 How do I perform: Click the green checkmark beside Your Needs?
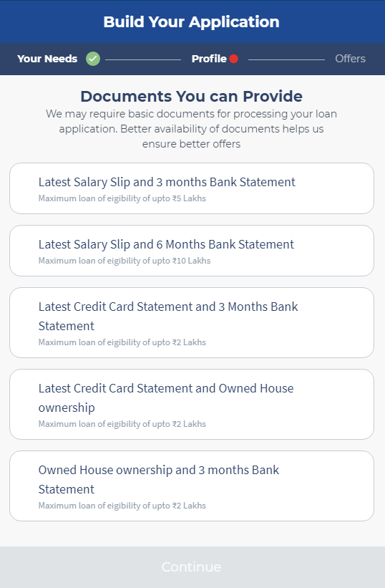pos(93,59)
